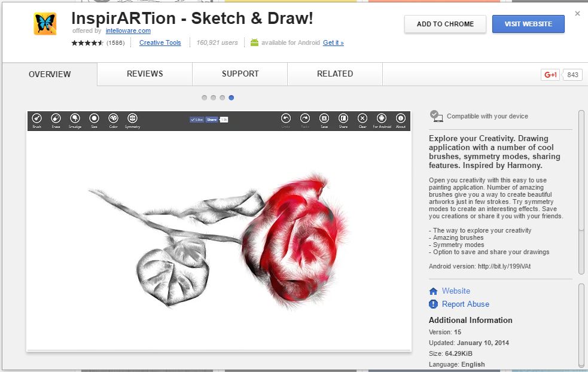
Task: Open the Related tab
Action: pyautogui.click(x=335, y=74)
